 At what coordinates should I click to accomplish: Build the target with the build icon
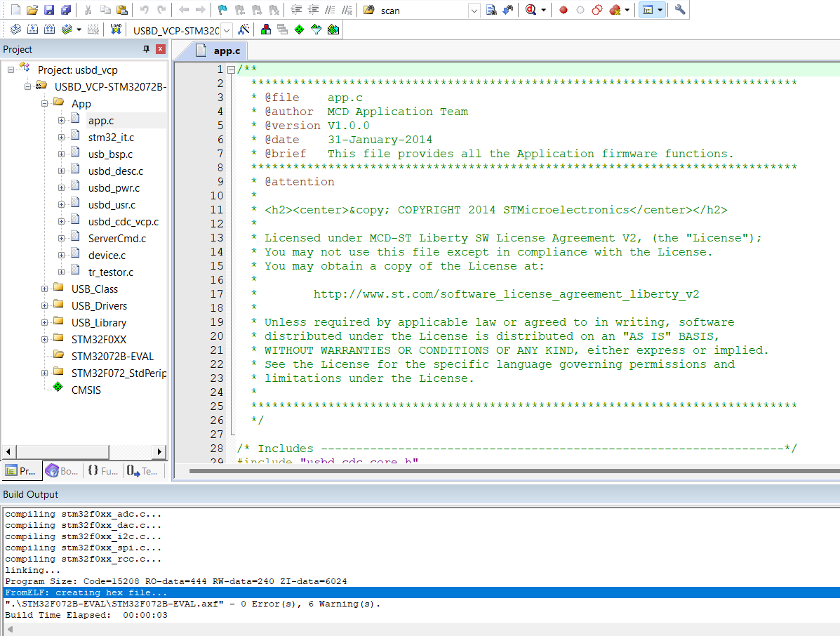tap(33, 29)
